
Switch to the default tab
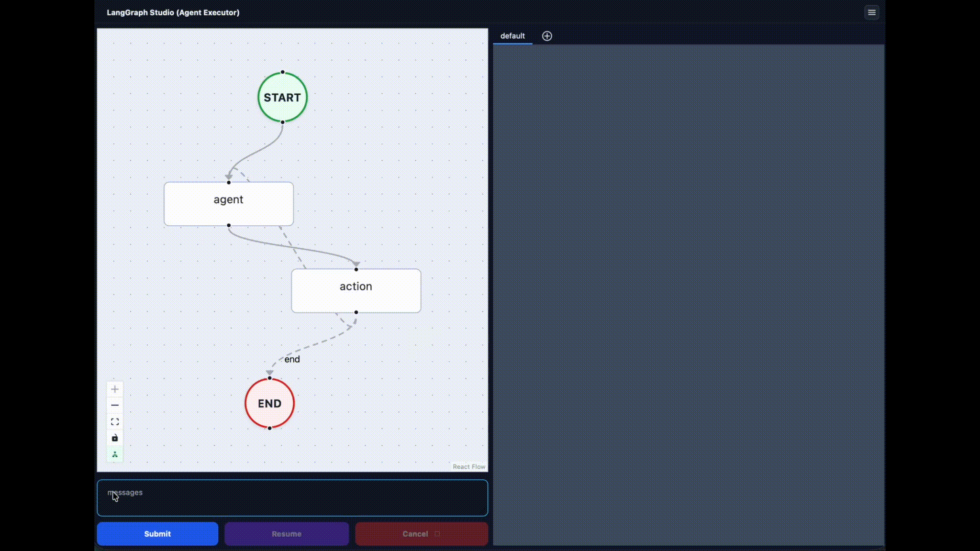click(x=512, y=36)
